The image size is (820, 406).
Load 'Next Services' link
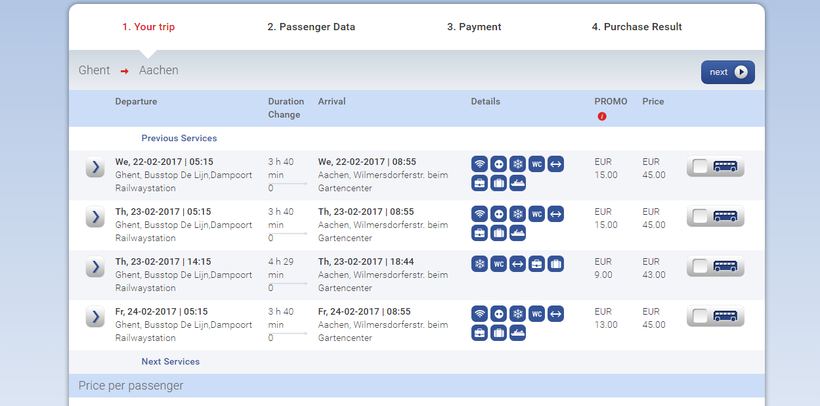pyautogui.click(x=170, y=361)
